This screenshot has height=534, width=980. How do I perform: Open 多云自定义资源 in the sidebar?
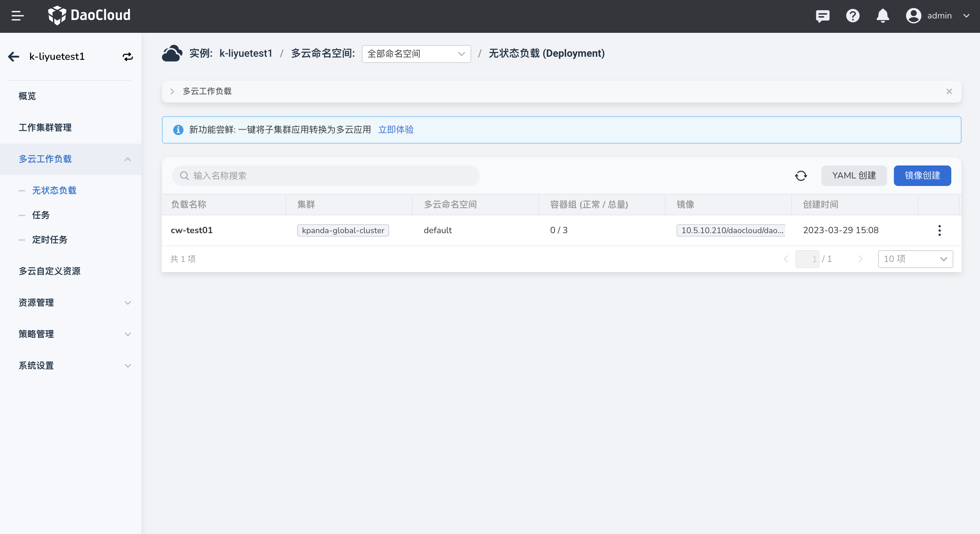point(50,271)
